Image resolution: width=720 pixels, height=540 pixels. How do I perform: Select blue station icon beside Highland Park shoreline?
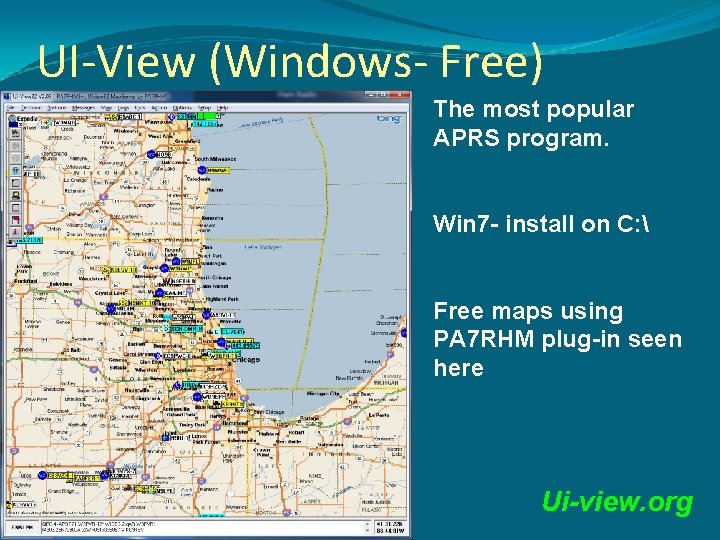(207, 315)
